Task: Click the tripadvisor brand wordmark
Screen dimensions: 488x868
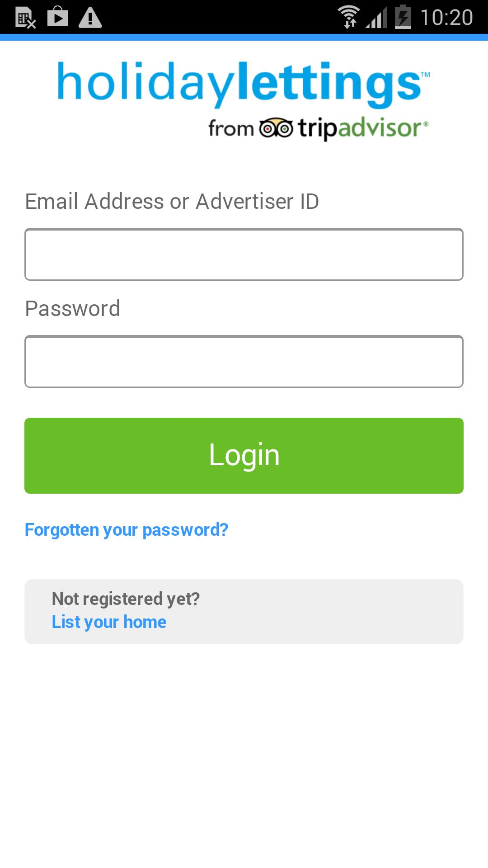Action: coord(361,128)
